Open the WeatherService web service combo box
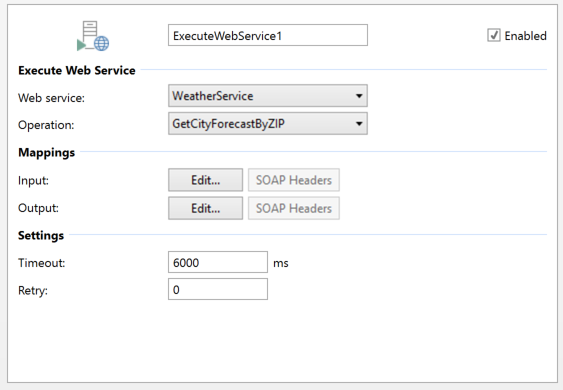 268,96
